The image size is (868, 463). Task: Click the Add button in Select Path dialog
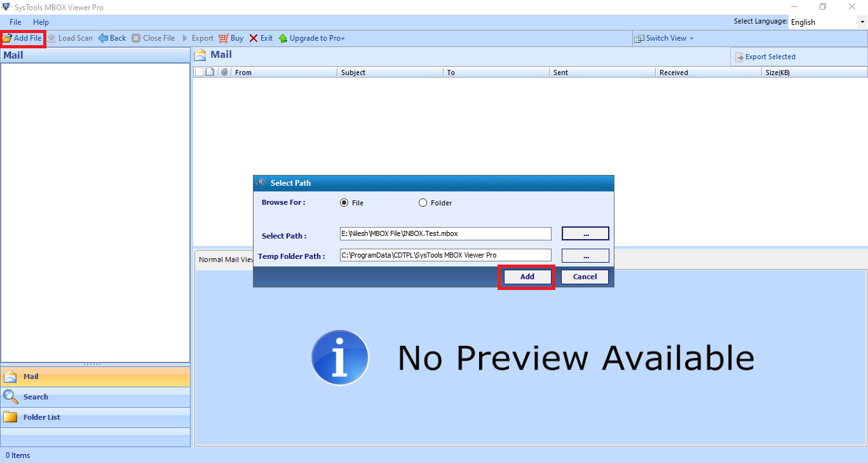(x=527, y=277)
